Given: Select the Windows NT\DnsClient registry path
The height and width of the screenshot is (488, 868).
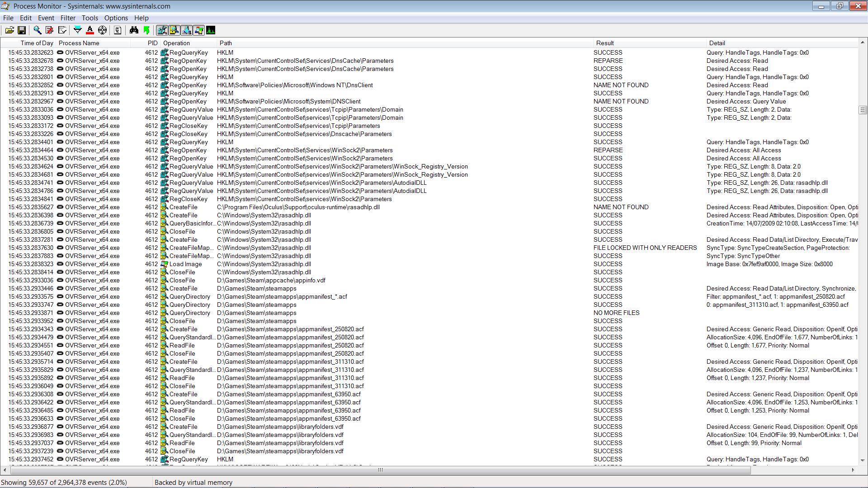Looking at the screenshot, I should tap(295, 85).
